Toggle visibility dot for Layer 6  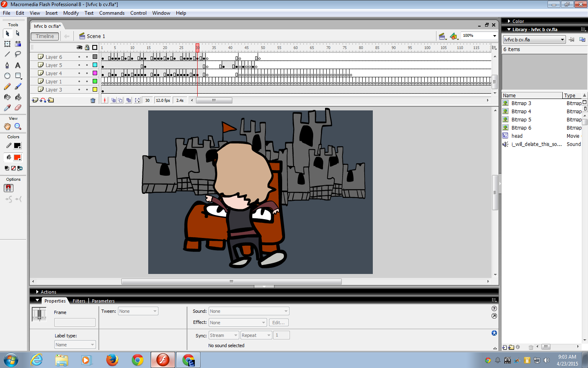(x=79, y=57)
